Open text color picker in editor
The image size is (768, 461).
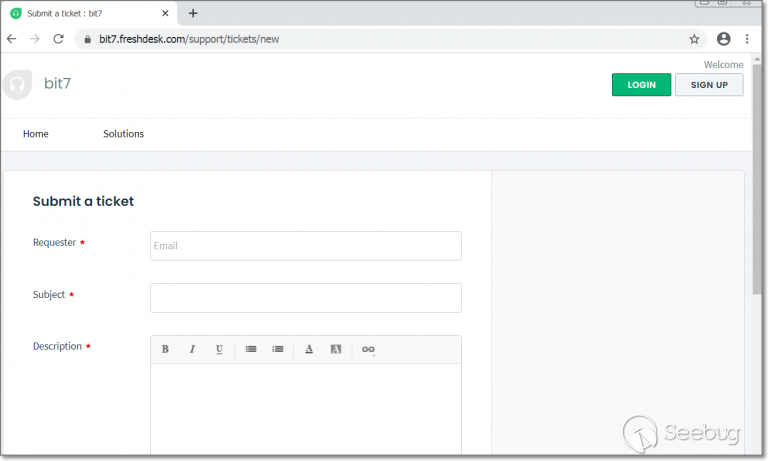(309, 349)
